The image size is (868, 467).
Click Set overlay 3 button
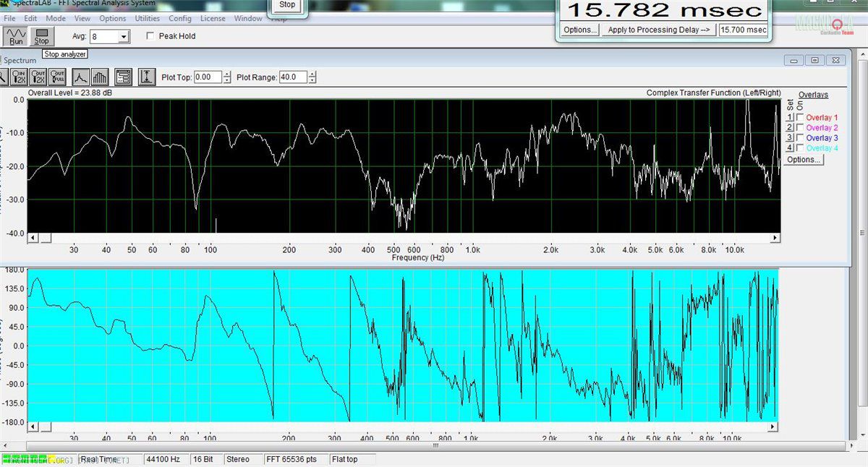[790, 138]
